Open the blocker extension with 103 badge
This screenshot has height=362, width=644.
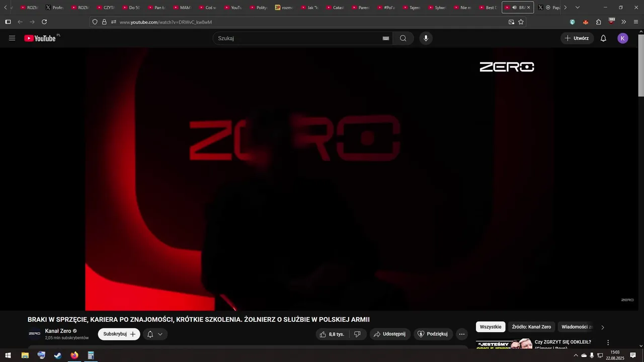pyautogui.click(x=611, y=22)
